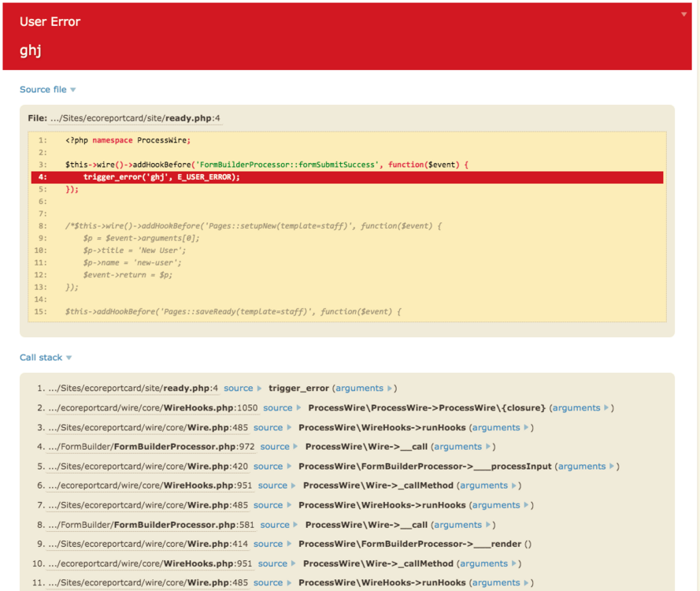Collapse the Call stack section
The height and width of the screenshot is (591, 700).
[46, 358]
